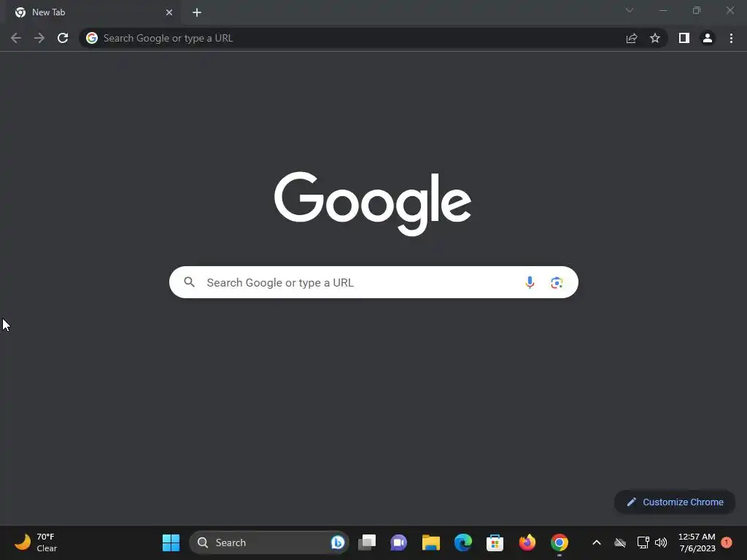This screenshot has width=747, height=560.
Task: Open Chrome's three-dot menu
Action: (731, 38)
